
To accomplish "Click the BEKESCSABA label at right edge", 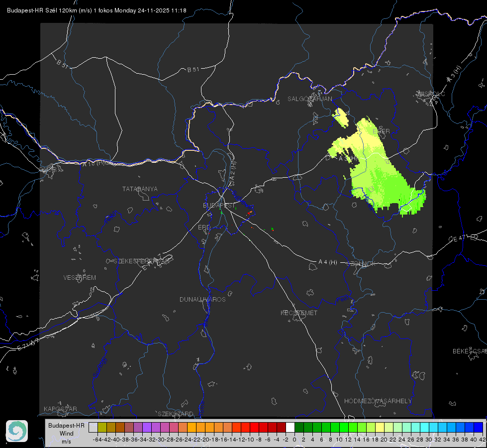I will (470, 351).
